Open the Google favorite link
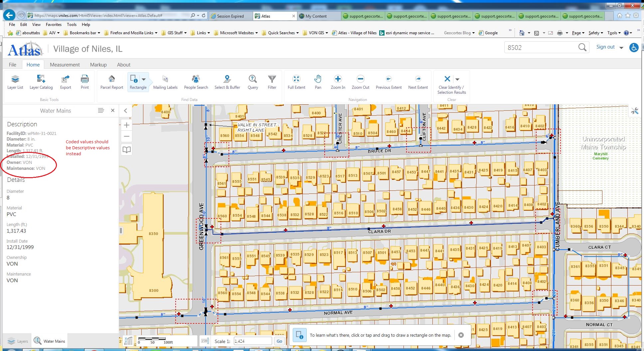Viewport: 644px width, 351px height. (x=488, y=33)
